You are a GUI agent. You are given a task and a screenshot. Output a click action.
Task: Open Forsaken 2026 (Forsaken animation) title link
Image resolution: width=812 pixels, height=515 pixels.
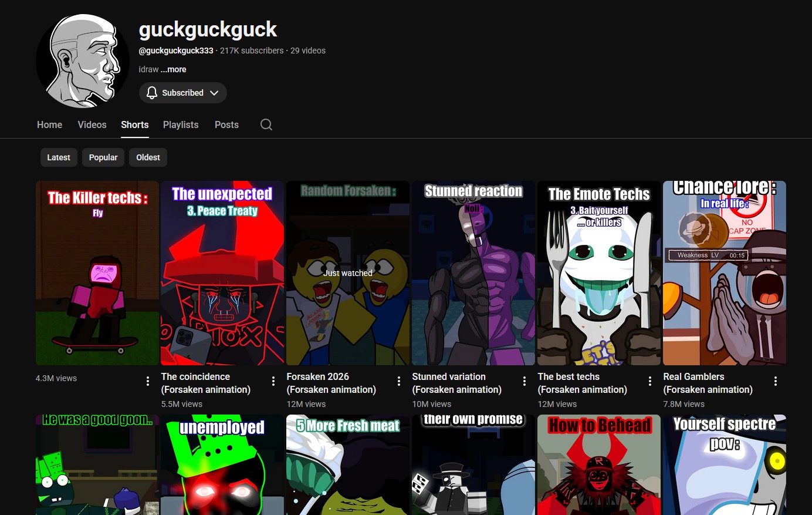pos(331,383)
